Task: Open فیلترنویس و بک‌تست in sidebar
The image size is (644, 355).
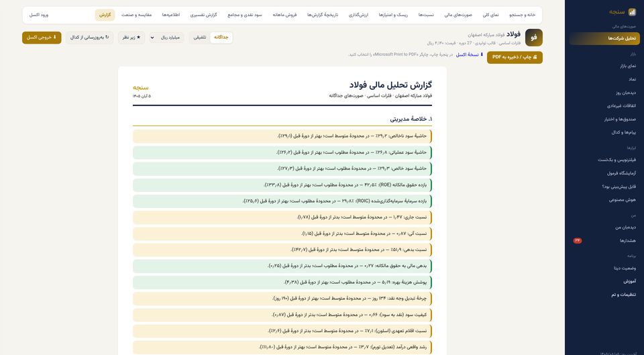Action: coord(604,160)
